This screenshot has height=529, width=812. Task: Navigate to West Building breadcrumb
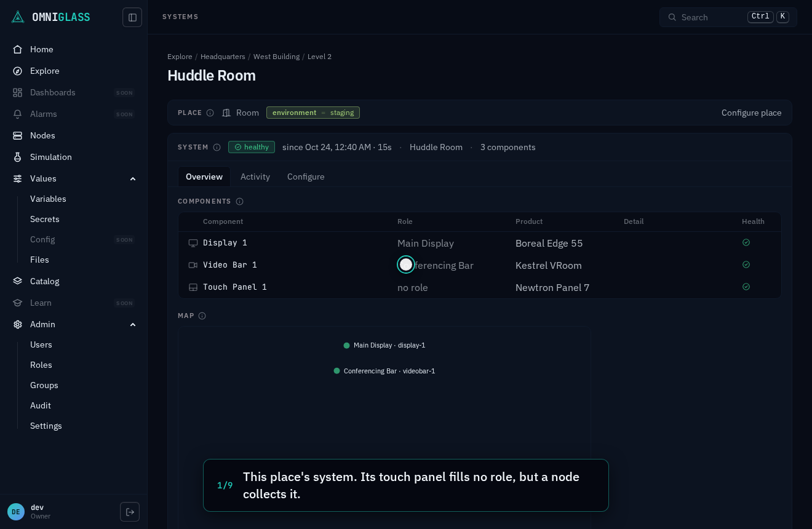point(276,57)
